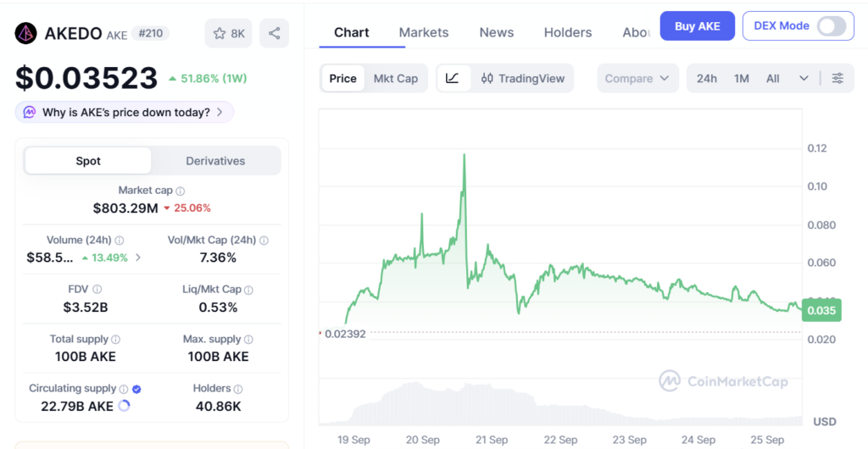This screenshot has height=449, width=868.
Task: Select the Spot segment
Action: (88, 161)
